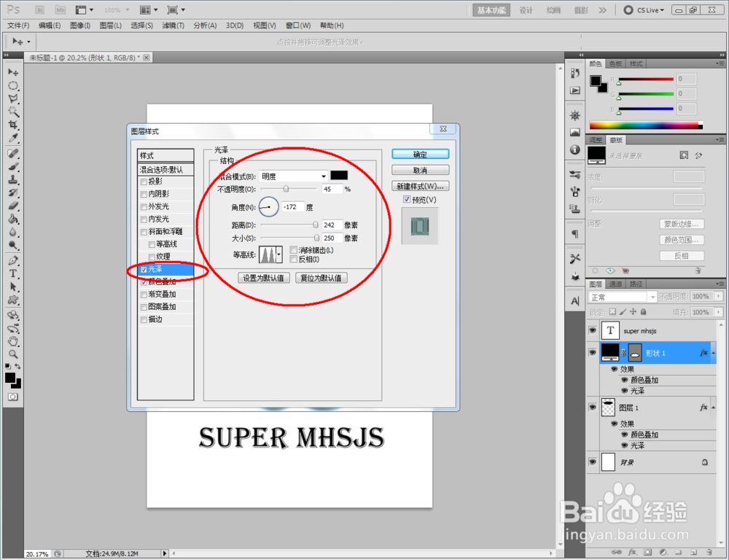
Task: Select the Pen tool
Action: pos(13,260)
